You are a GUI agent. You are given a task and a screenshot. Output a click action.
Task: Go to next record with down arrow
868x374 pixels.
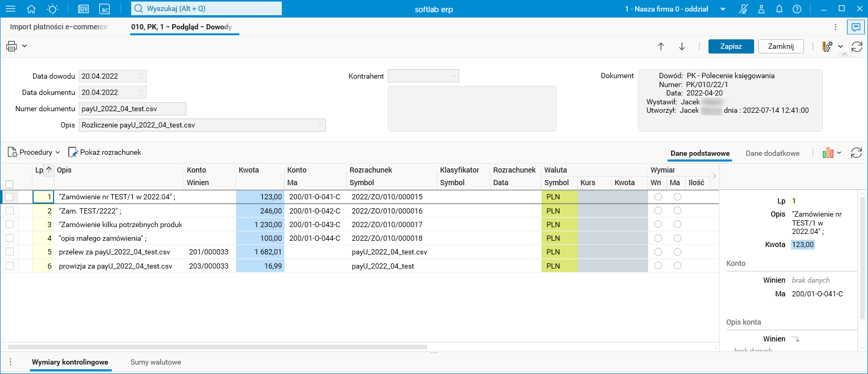[682, 46]
